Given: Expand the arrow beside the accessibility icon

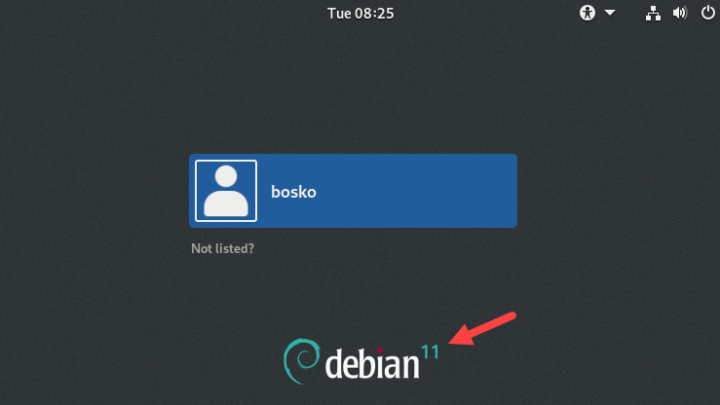Looking at the screenshot, I should point(610,13).
